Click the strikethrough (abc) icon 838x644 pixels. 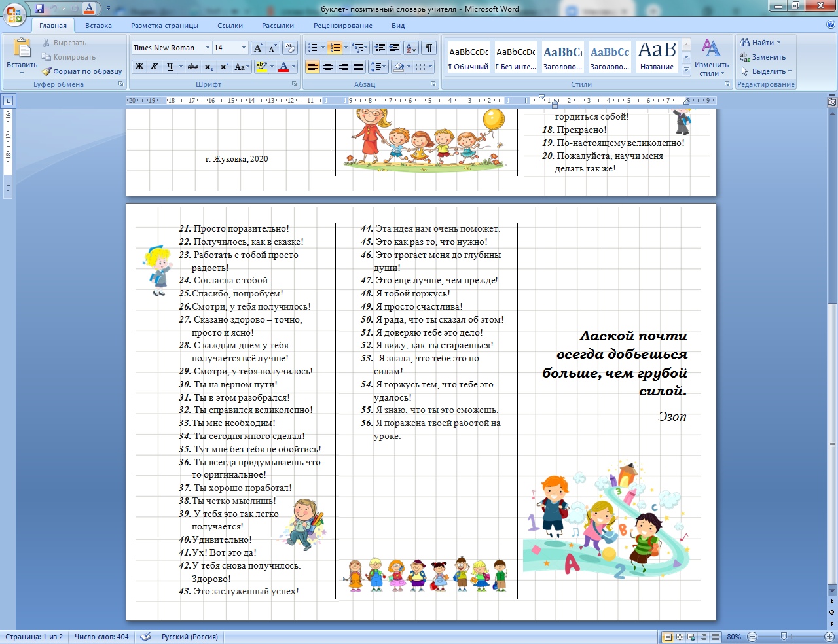click(193, 67)
